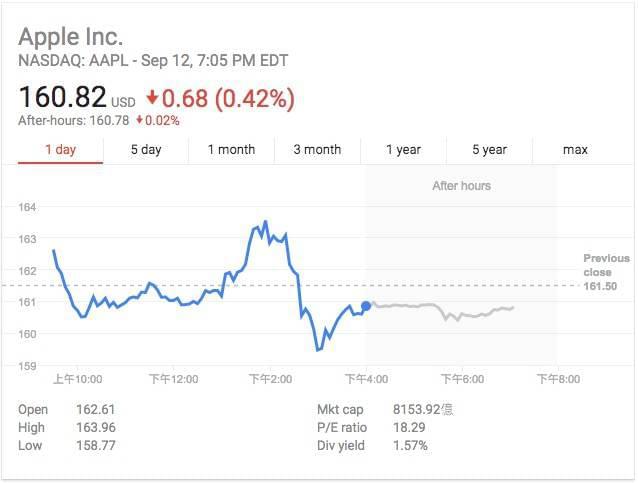Select the 1 day tab
638x483 pixels.
(x=60, y=150)
